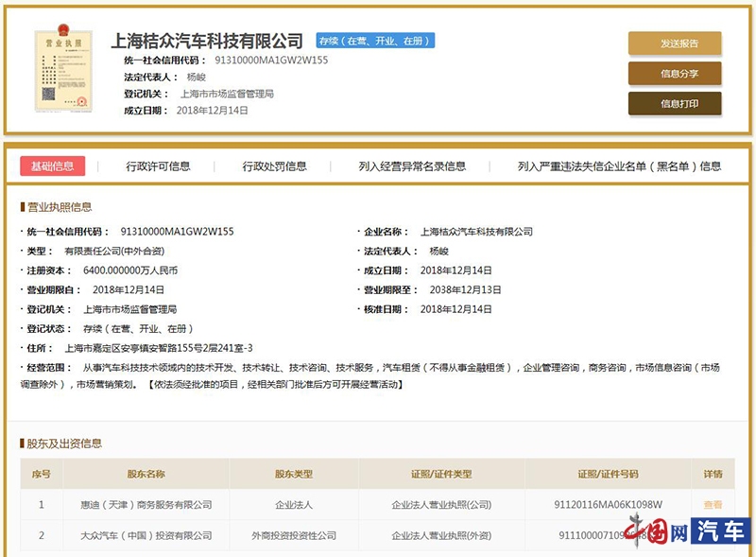Click shareholder name 惠迪（天津）商务服务有限公司

click(146, 504)
